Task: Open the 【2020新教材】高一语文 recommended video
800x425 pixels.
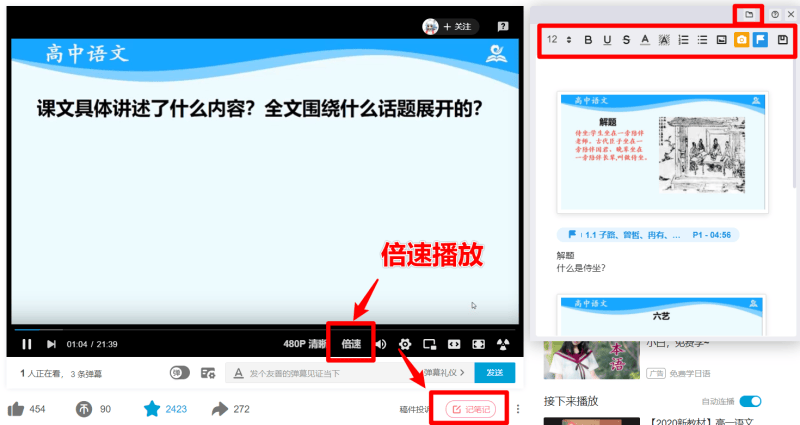Action: pyautogui.click(x=702, y=421)
